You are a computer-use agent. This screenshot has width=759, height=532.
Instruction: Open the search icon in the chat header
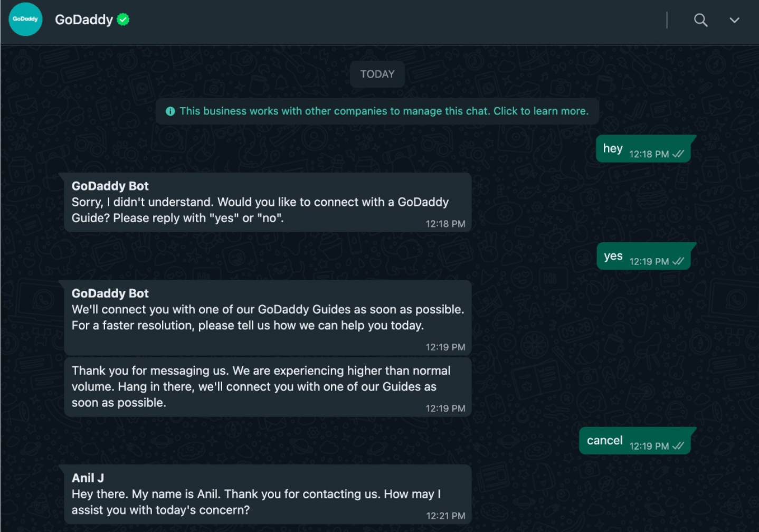(x=700, y=20)
